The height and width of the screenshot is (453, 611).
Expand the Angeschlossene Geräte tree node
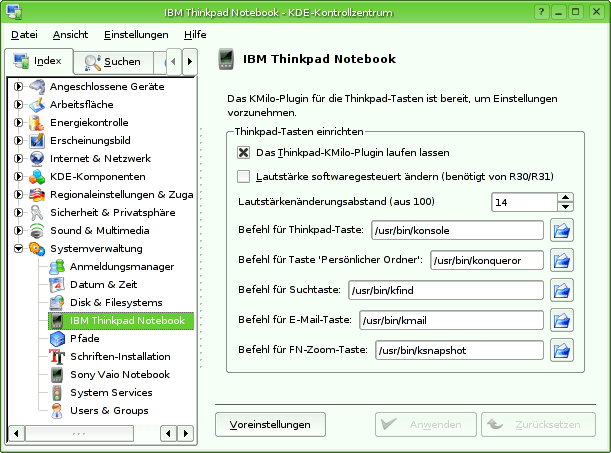18,86
